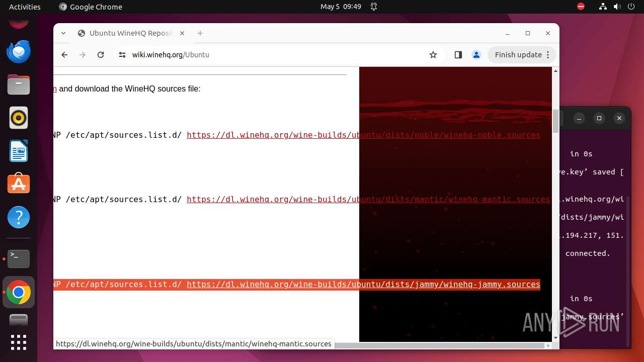Open the power menu in top bar
This screenshot has height=362, width=644.
(x=631, y=7)
